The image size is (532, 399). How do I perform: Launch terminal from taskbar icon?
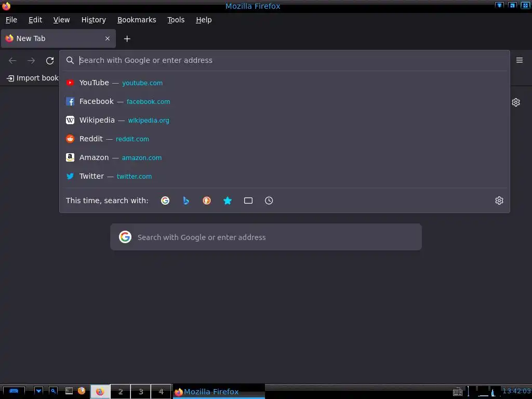[69, 391]
